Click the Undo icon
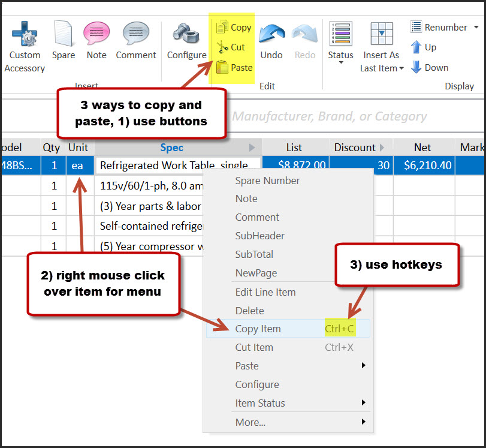Viewport: 486px width, 448px height. [271, 36]
